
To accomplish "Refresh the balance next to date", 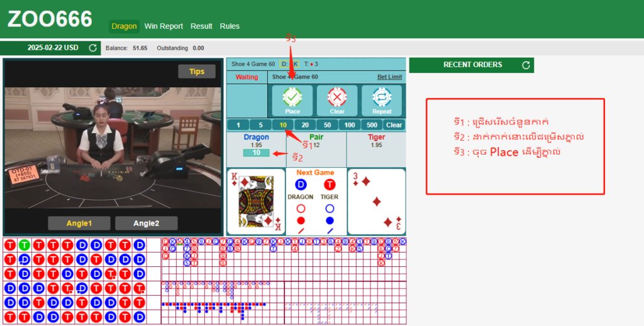I will 93,48.
